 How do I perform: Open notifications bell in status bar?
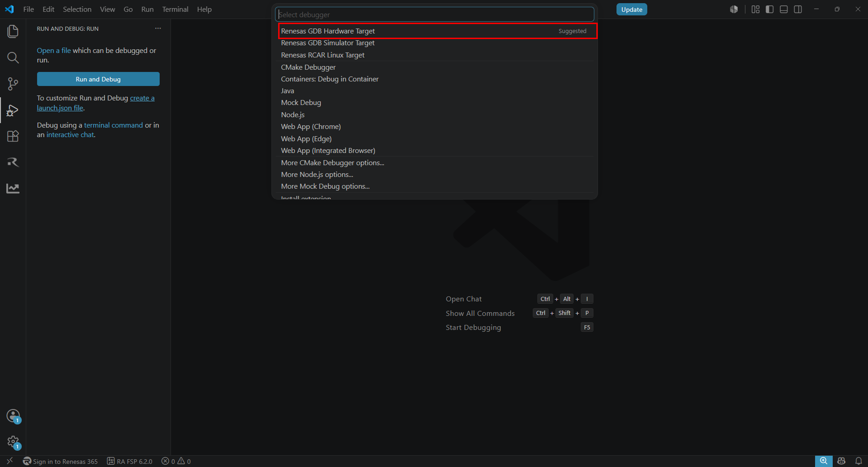(859, 461)
